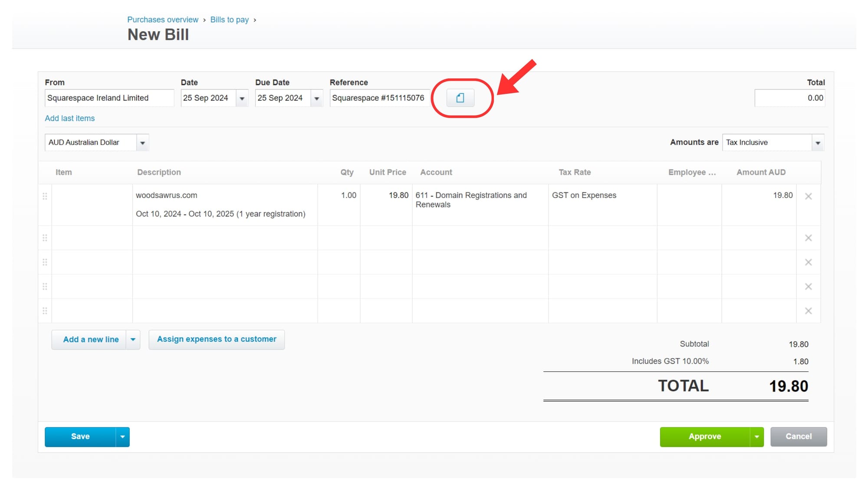Expand the Save button options arrow
This screenshot has height=485, width=868.
(122, 437)
